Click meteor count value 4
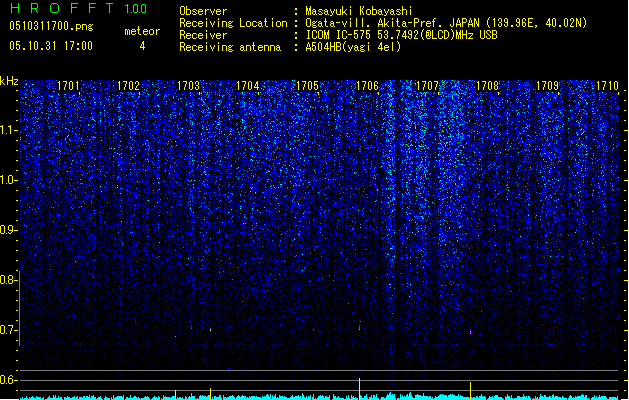The image size is (629, 400). [142, 46]
